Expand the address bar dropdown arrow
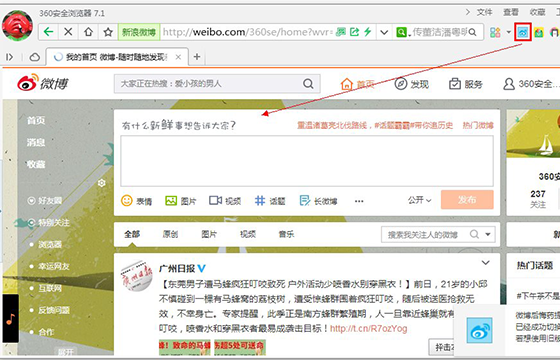Screen dimensions: 560x360 coord(384,32)
